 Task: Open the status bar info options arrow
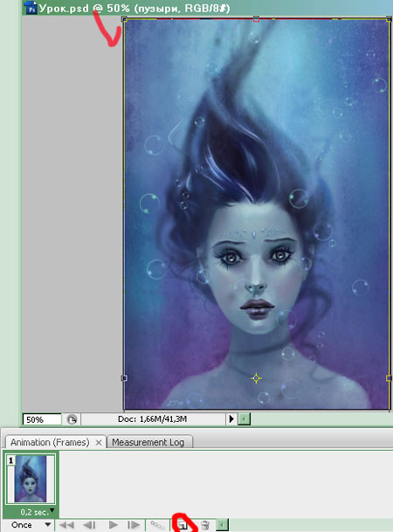click(x=231, y=419)
